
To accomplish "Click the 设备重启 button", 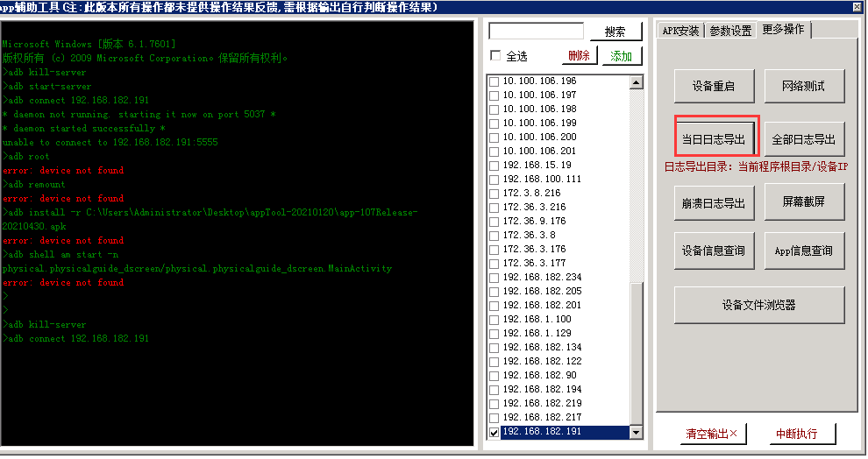I will click(714, 86).
